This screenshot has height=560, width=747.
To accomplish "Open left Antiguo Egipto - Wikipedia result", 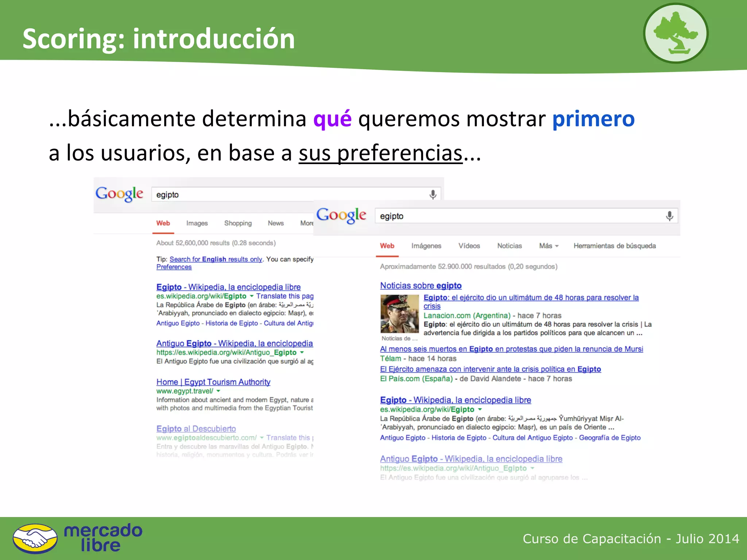I will coord(235,343).
